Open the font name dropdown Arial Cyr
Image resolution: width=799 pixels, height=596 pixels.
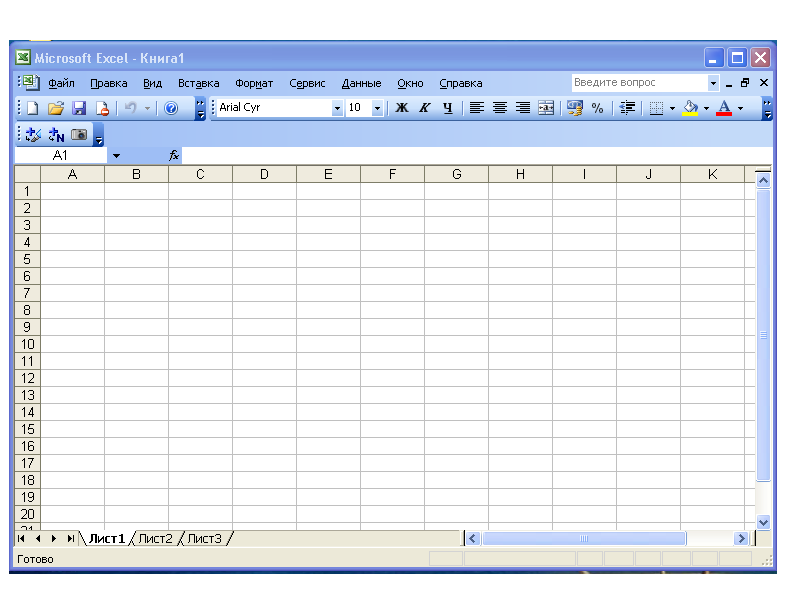(x=337, y=108)
